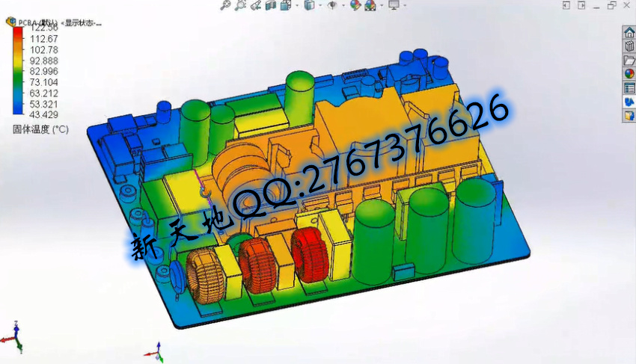
Task: Open the View Orientation cube icon
Action: (286, 5)
